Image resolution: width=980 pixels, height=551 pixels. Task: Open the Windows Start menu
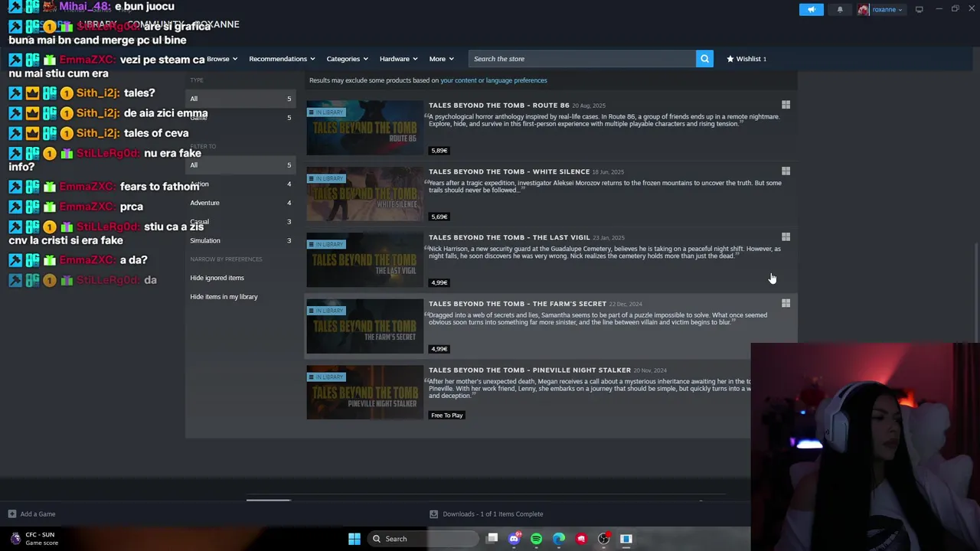[354, 539]
